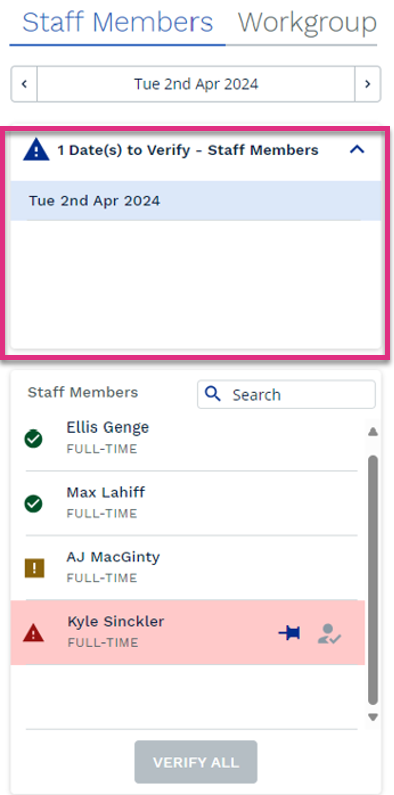Click into the staff Search field
Viewport: 394px width, 795px height.
[286, 394]
